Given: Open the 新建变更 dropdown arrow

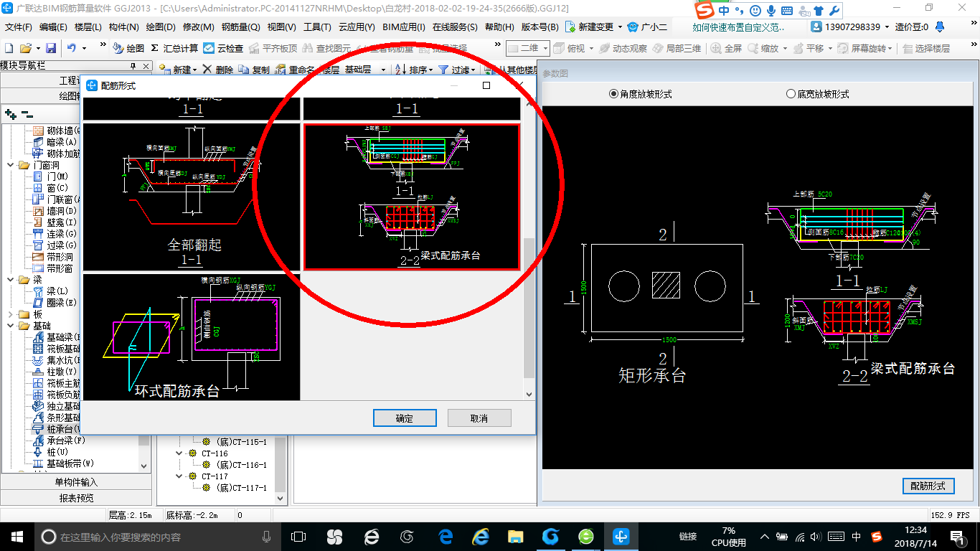Looking at the screenshot, I should pos(619,27).
